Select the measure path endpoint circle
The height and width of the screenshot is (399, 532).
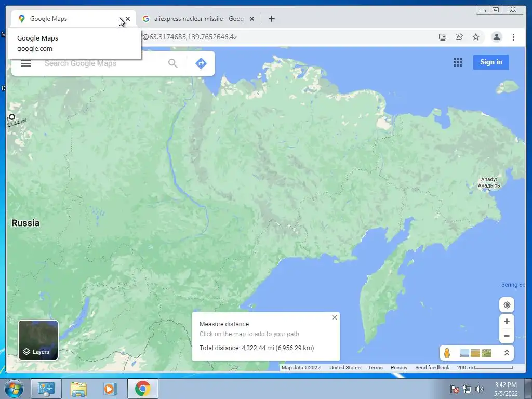(12, 117)
